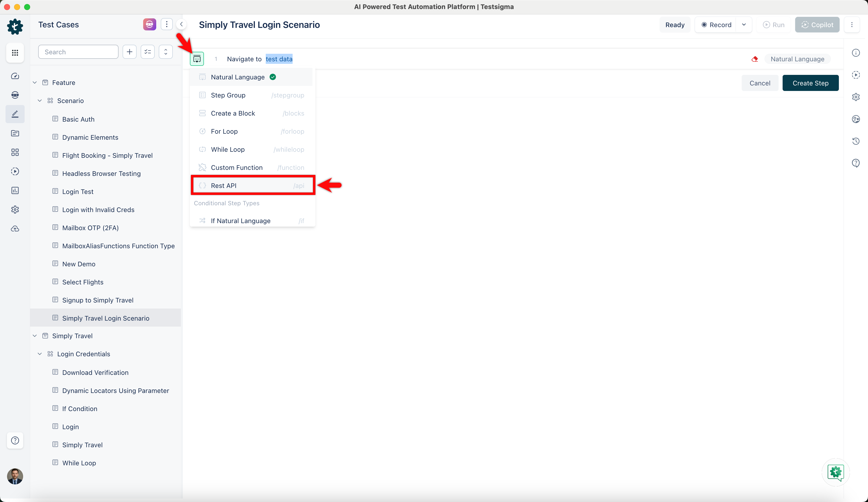
Task: Open the Test Cases three-dot menu
Action: click(x=167, y=24)
